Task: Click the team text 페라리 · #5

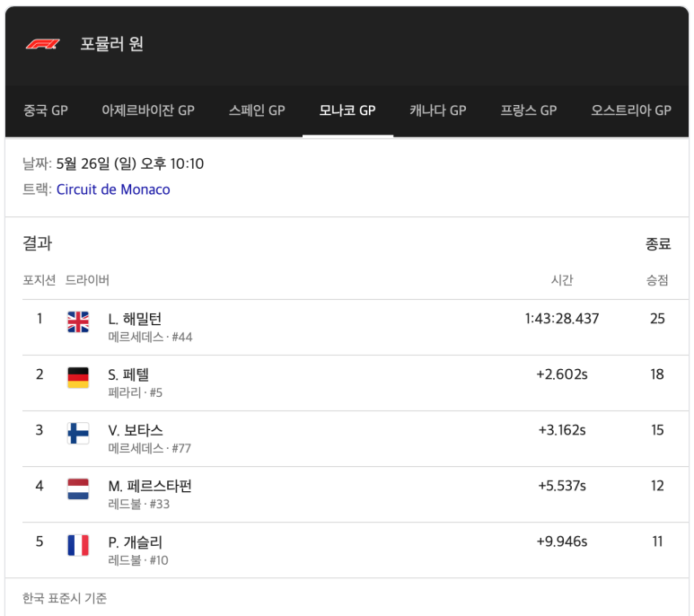Action: pyautogui.click(x=136, y=393)
